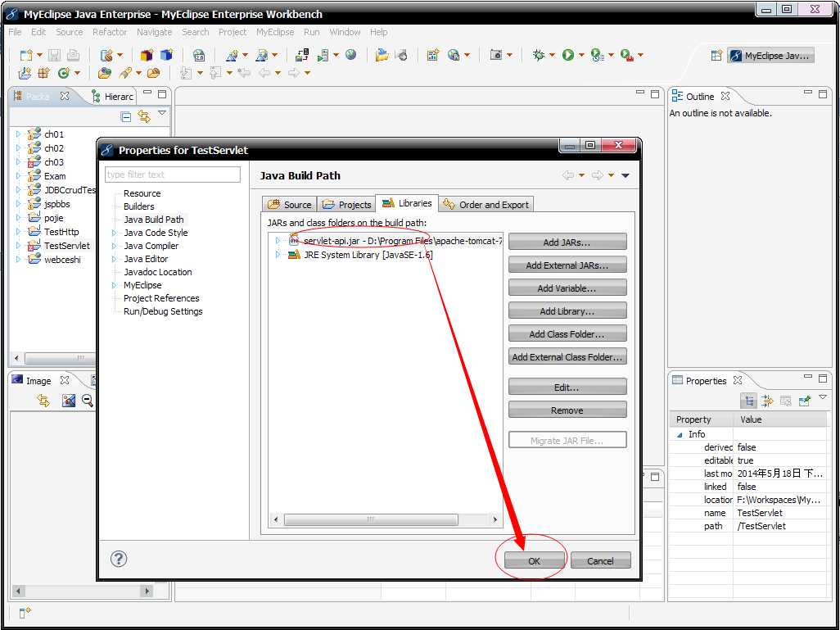Minimize the Outline view
840x630 pixels.
coord(808,93)
